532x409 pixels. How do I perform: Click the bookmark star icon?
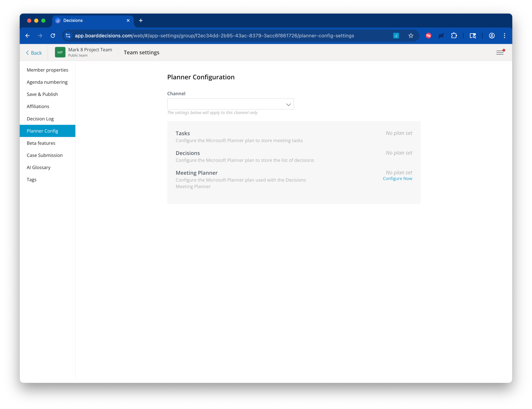411,36
